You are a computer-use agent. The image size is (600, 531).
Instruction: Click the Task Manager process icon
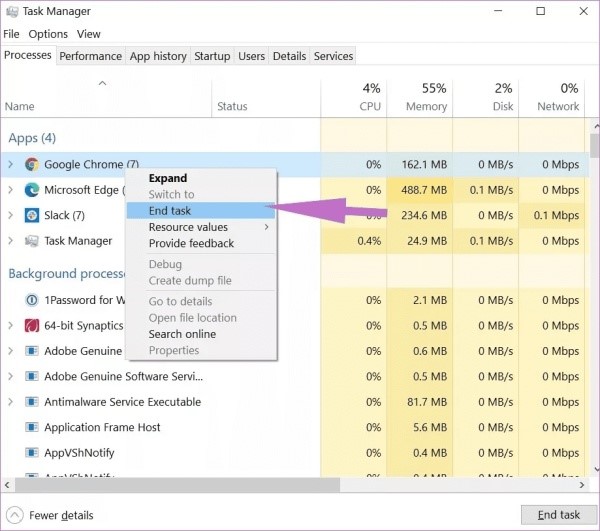32,241
